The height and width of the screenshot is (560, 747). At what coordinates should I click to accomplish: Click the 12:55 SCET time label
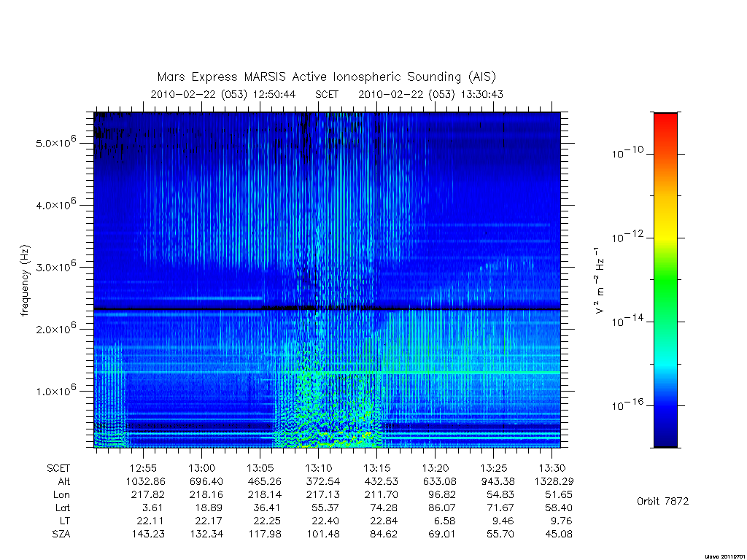tap(143, 468)
